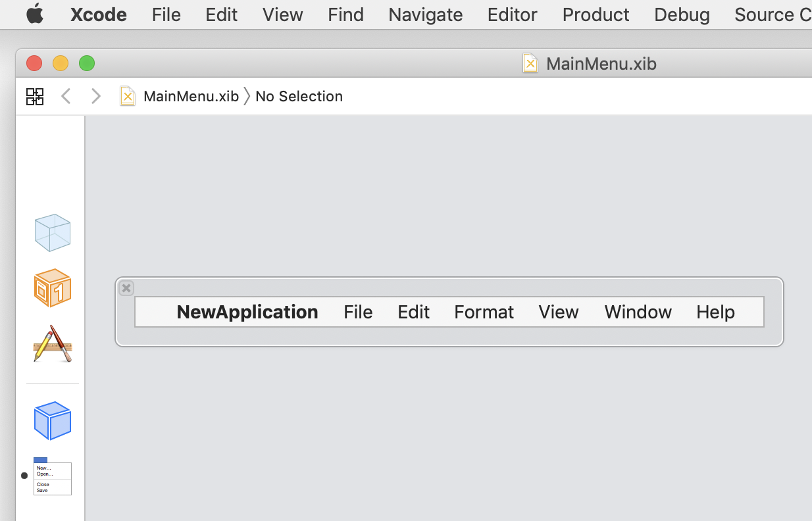The height and width of the screenshot is (521, 812).
Task: Dismiss the menu bar editor with its x badge
Action: coord(126,287)
